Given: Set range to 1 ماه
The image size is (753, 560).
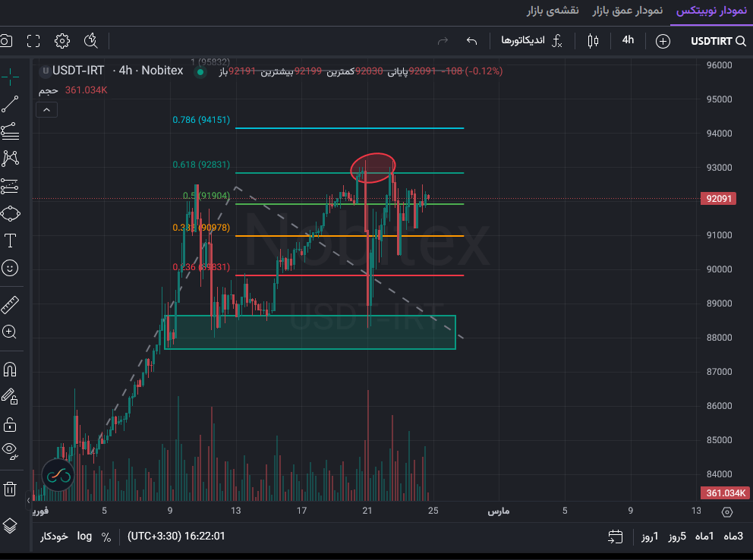Looking at the screenshot, I should pyautogui.click(x=704, y=536).
